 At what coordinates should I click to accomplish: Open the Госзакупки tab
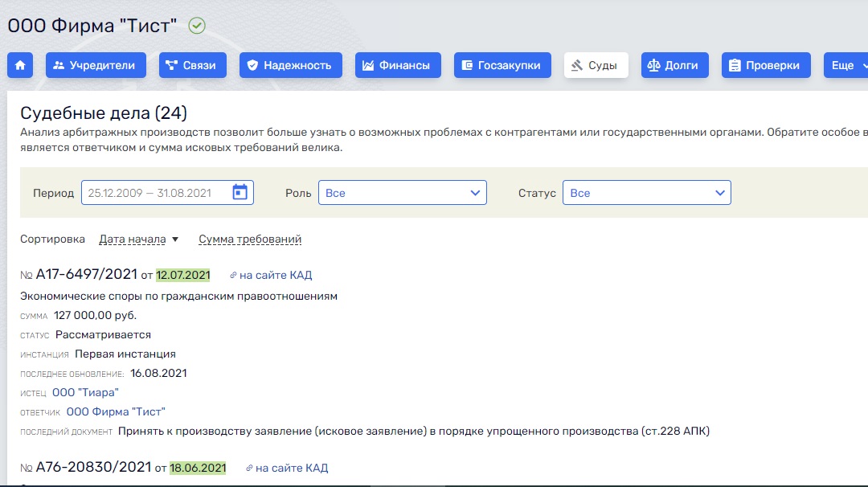[502, 65]
